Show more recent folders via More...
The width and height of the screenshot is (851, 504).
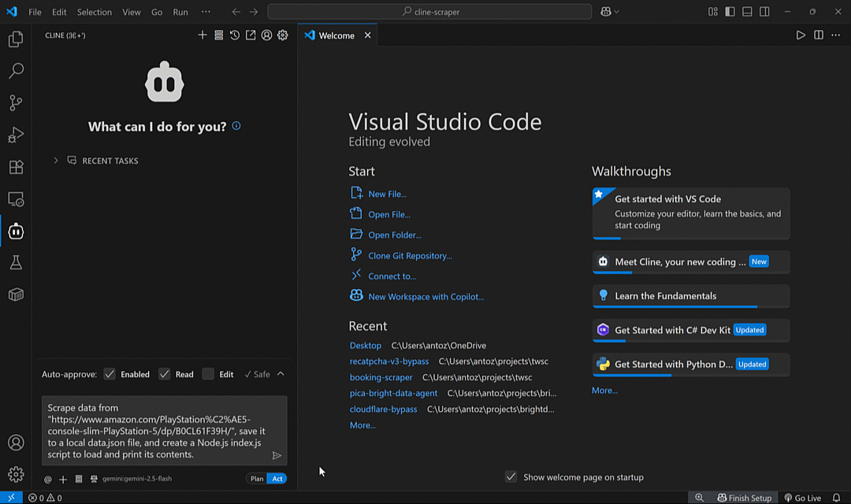362,425
